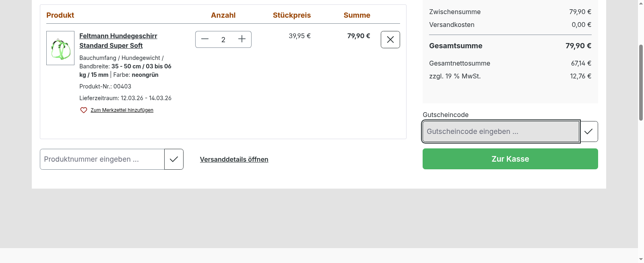This screenshot has width=644, height=263.
Task: Add the item via Zum Merkzettel hinzufügen
Action: [x=122, y=110]
